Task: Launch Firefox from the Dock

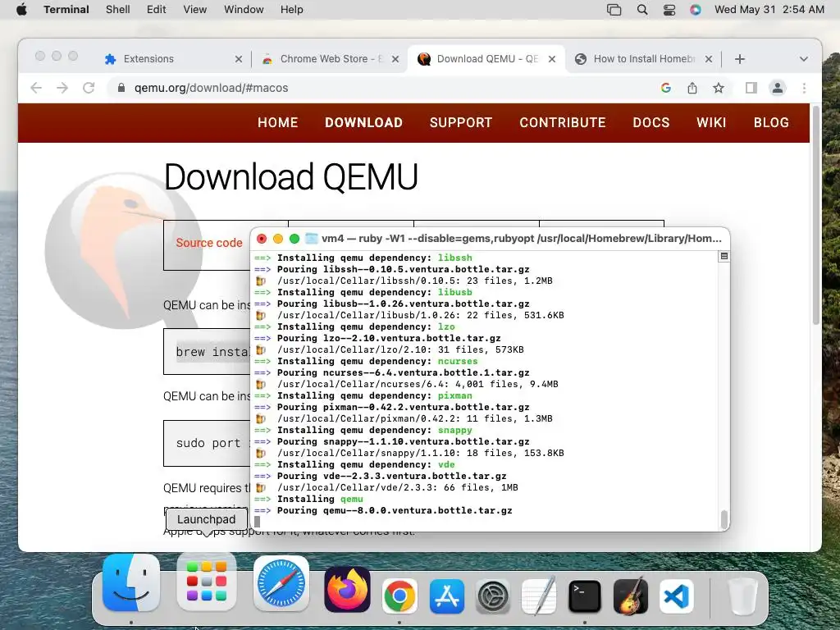Action: (x=347, y=590)
